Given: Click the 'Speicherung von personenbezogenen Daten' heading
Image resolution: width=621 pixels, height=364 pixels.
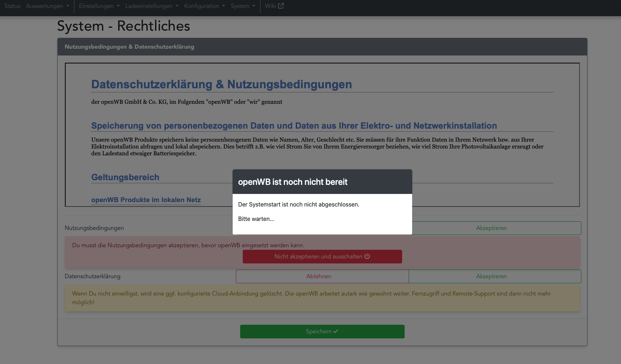Looking at the screenshot, I should (294, 126).
